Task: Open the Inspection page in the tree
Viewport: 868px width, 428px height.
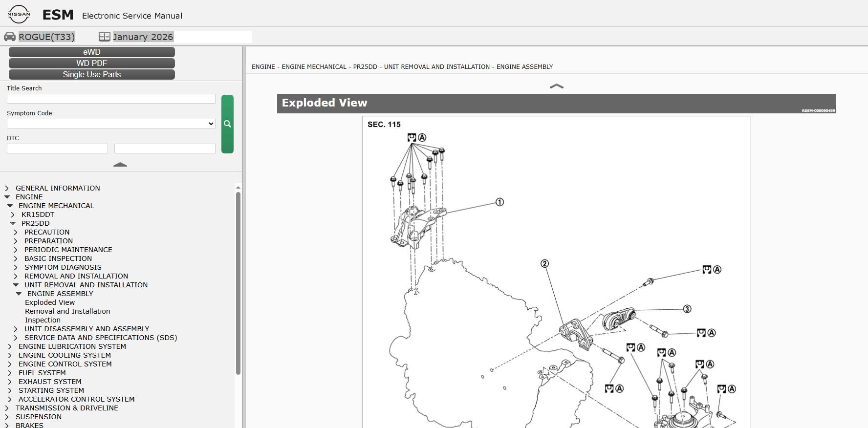Action: (43, 320)
